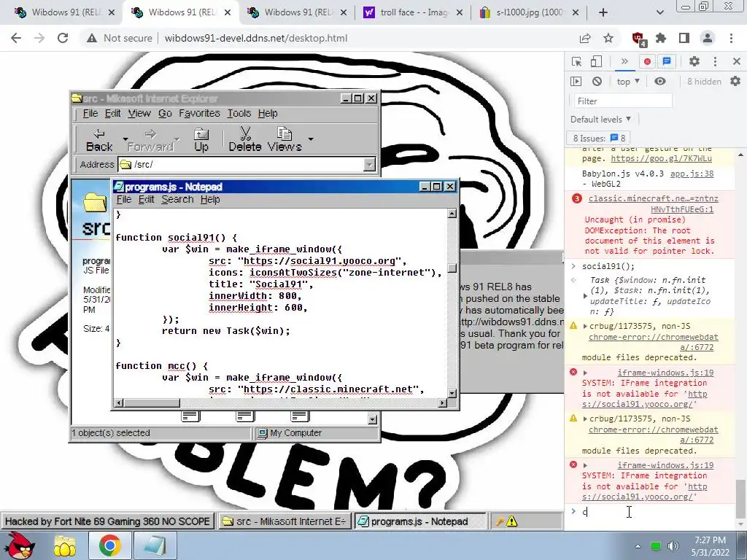Show the console sidebar
The width and height of the screenshot is (747, 560).
(576, 82)
